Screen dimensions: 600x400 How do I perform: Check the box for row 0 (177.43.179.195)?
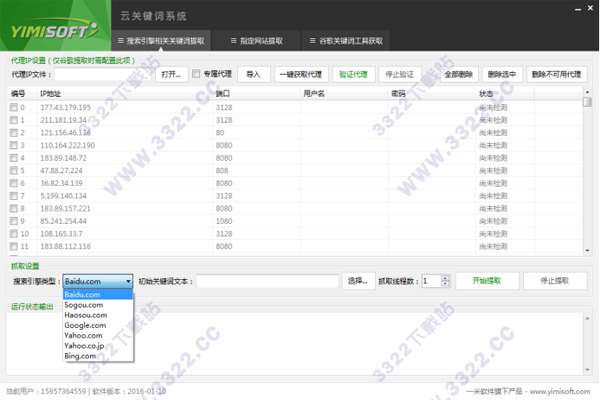coord(14,107)
